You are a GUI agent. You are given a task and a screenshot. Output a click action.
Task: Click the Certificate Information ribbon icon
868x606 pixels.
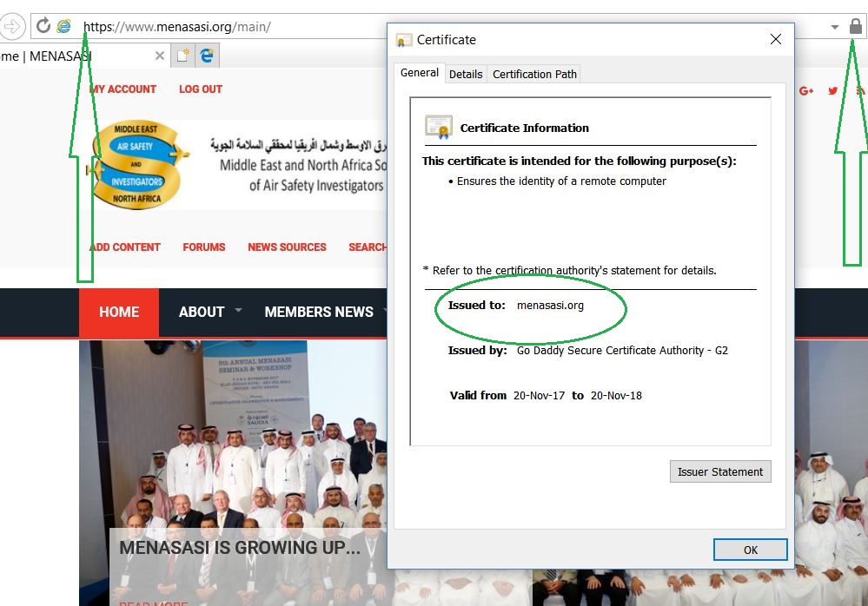point(439,127)
